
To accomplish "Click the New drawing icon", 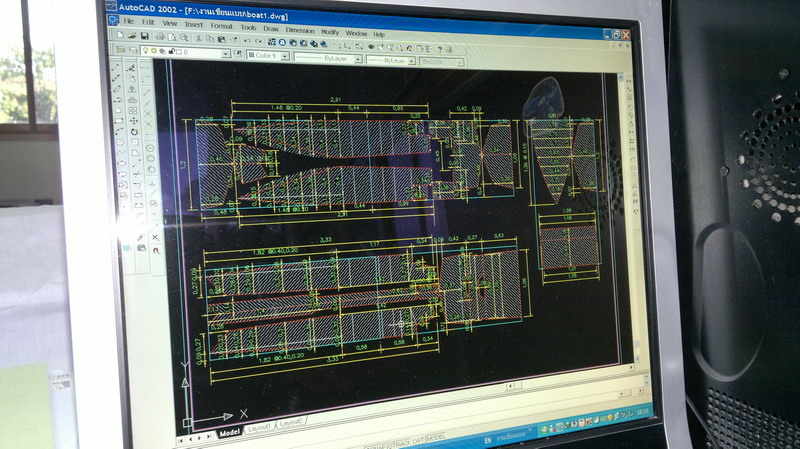I will click(x=120, y=35).
